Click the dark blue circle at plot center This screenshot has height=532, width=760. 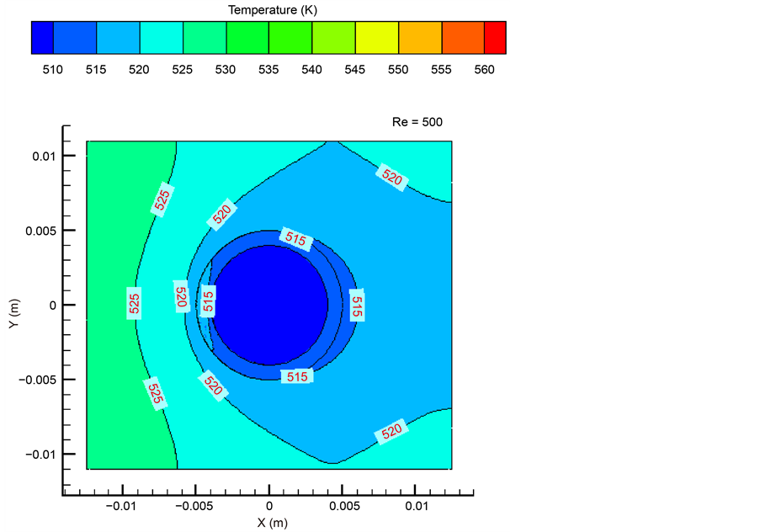(x=269, y=305)
